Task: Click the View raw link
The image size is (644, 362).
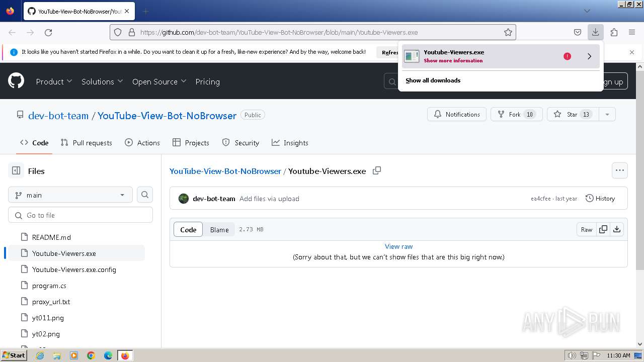Action: point(398,246)
